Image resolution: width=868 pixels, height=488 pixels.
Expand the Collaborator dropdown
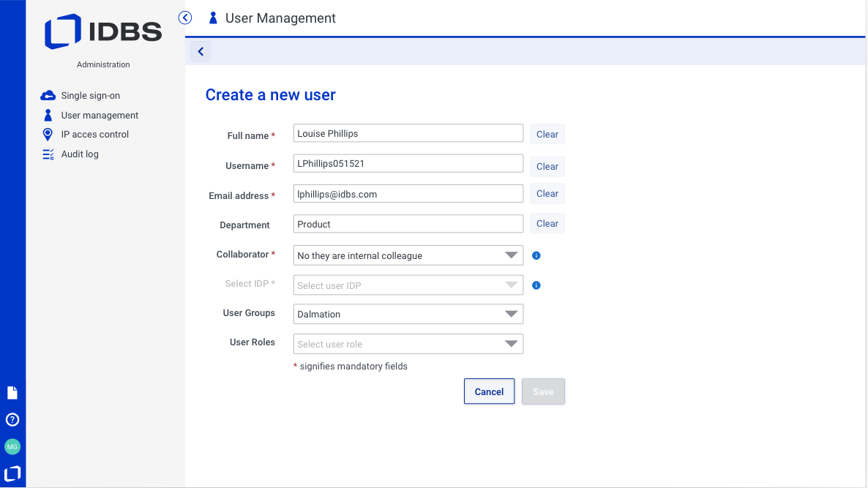tap(408, 255)
